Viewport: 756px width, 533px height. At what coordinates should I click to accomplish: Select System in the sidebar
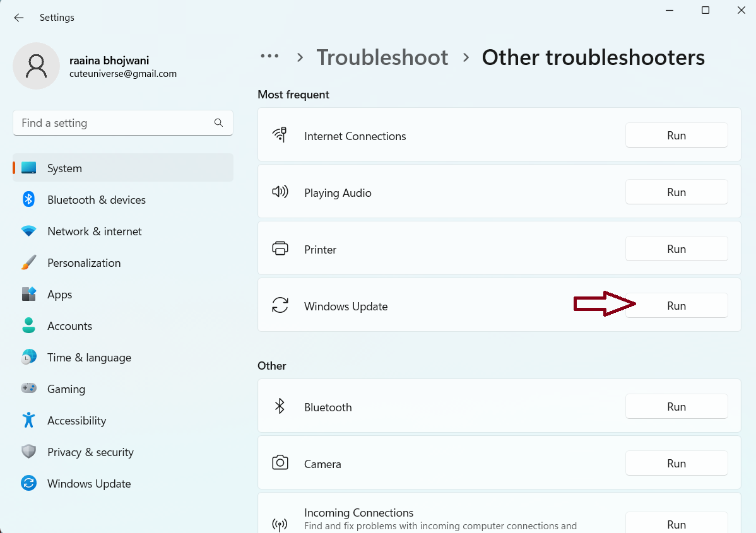(x=64, y=168)
